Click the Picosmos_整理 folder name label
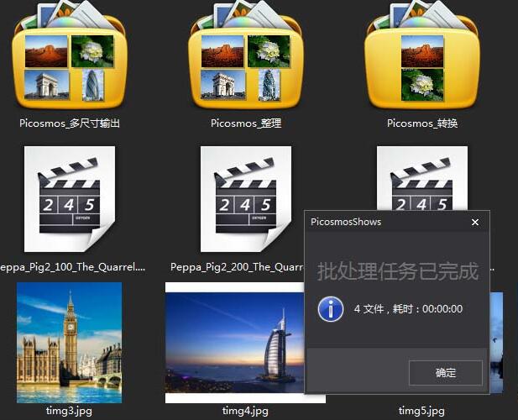This screenshot has width=518, height=420. coord(246,123)
